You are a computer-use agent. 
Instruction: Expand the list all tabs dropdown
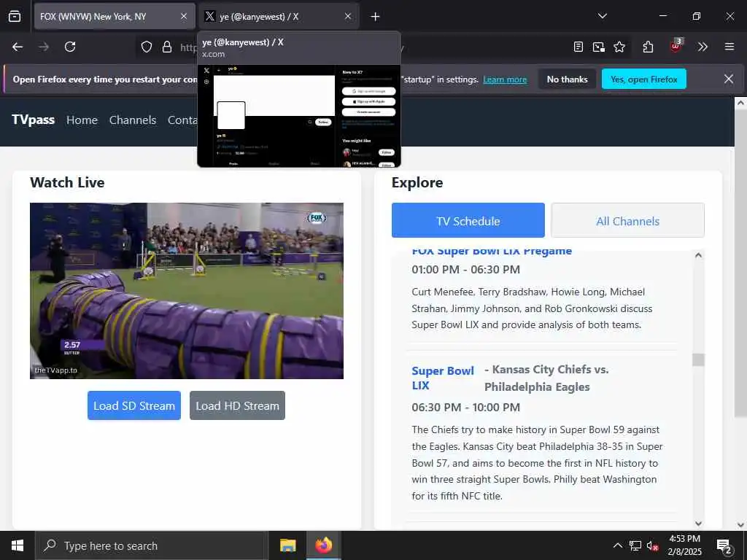pos(602,16)
